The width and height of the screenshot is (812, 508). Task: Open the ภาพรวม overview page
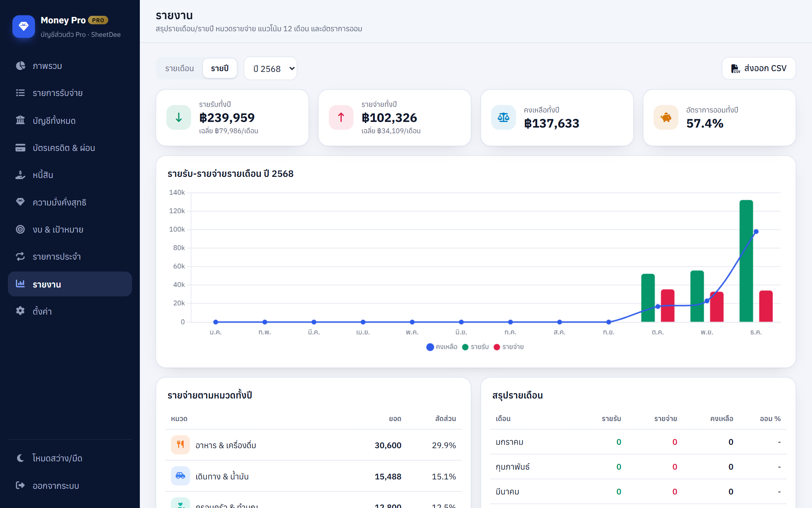[x=70, y=66]
